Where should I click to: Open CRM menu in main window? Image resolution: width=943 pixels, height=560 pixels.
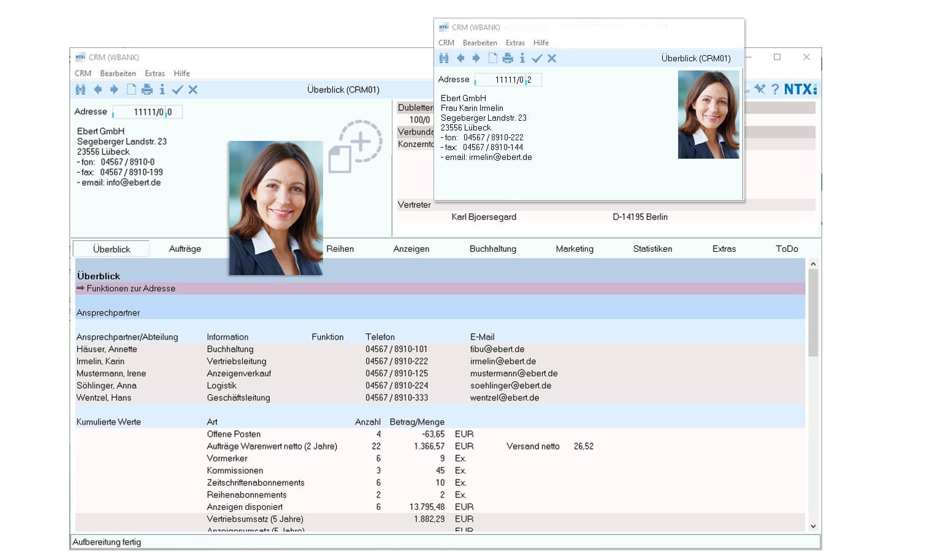pyautogui.click(x=83, y=73)
